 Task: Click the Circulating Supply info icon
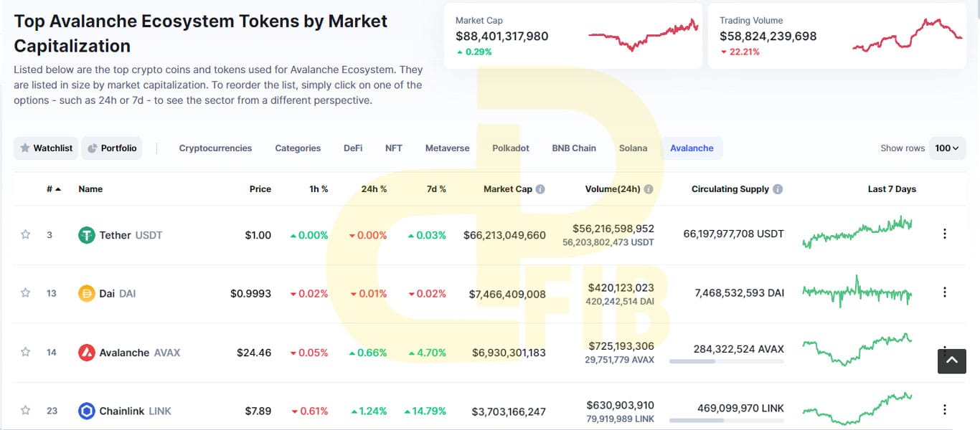pyautogui.click(x=778, y=189)
